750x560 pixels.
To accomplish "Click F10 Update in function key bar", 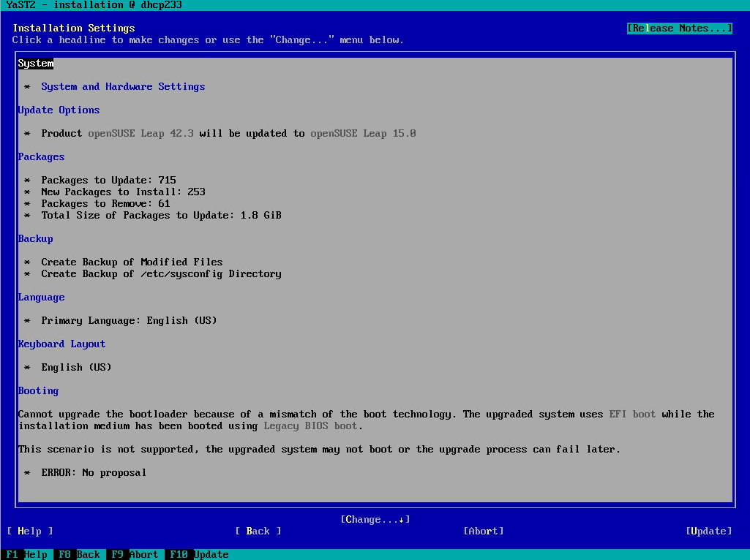I will (199, 554).
